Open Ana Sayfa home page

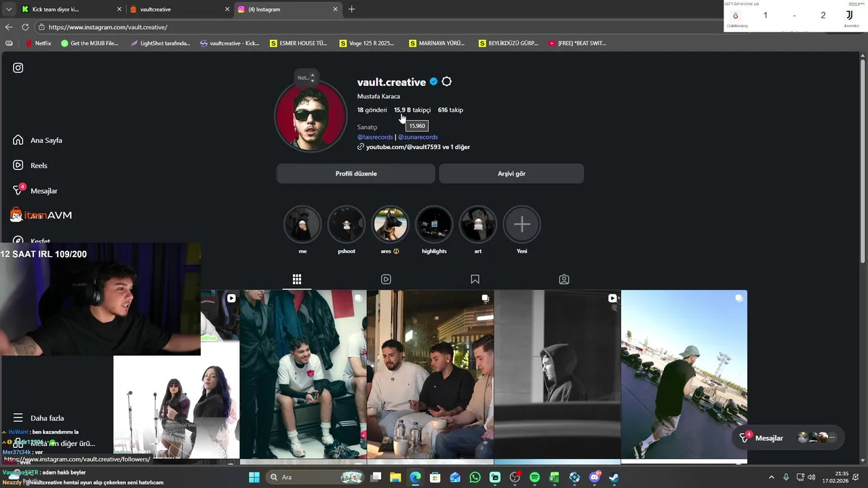[37, 140]
